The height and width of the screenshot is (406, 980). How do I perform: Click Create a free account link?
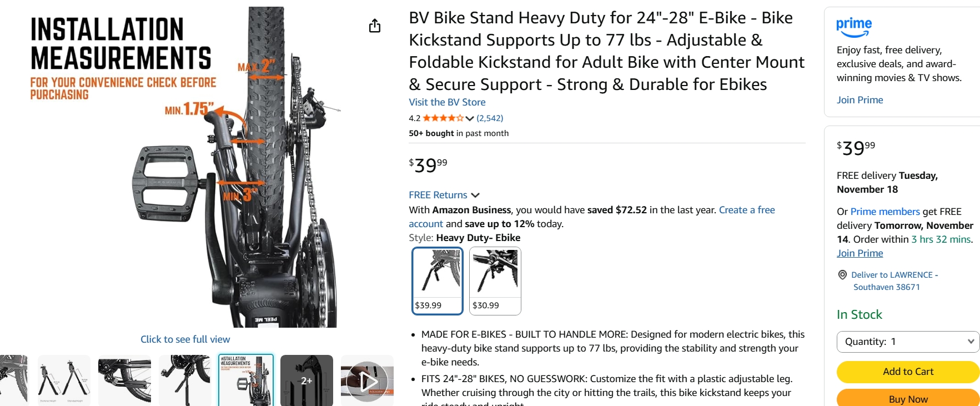(x=746, y=210)
